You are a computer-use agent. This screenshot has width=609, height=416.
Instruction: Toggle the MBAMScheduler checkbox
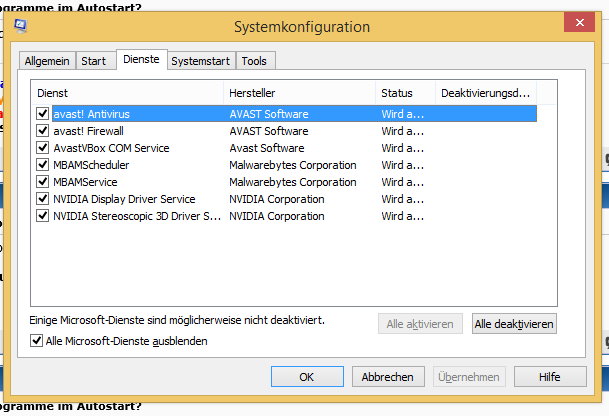[x=42, y=165]
